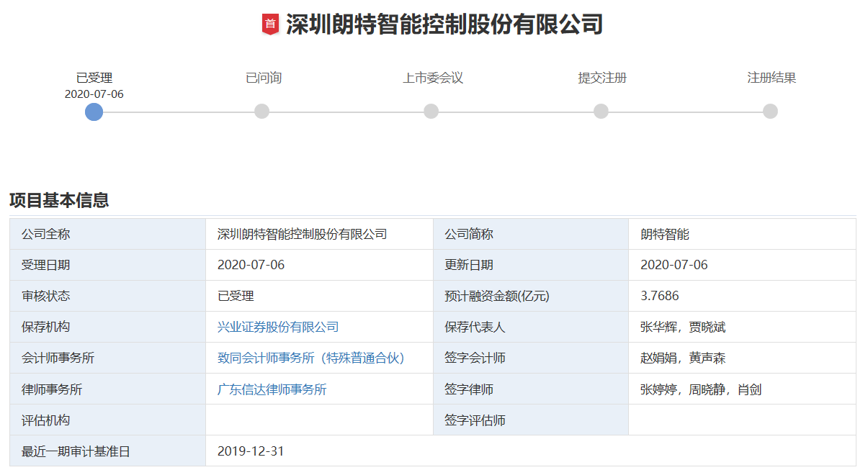Click the 预计融资金额(亿元) label cell

(x=531, y=296)
